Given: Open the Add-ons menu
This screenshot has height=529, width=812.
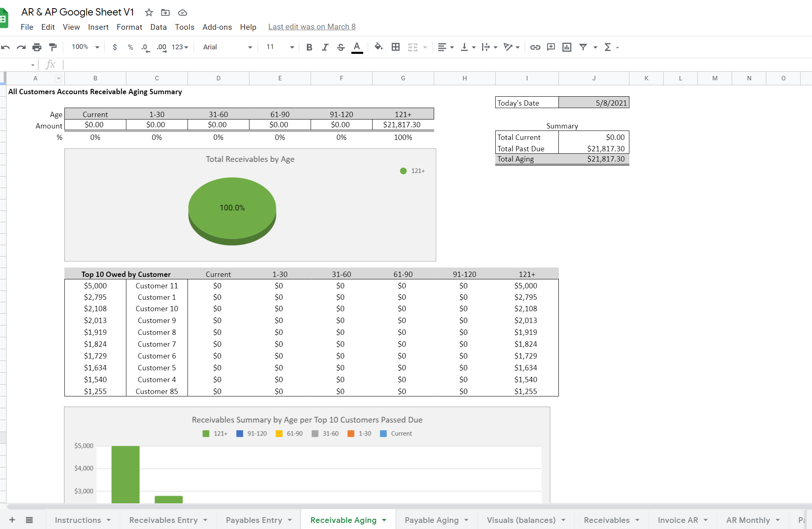Looking at the screenshot, I should coord(217,27).
